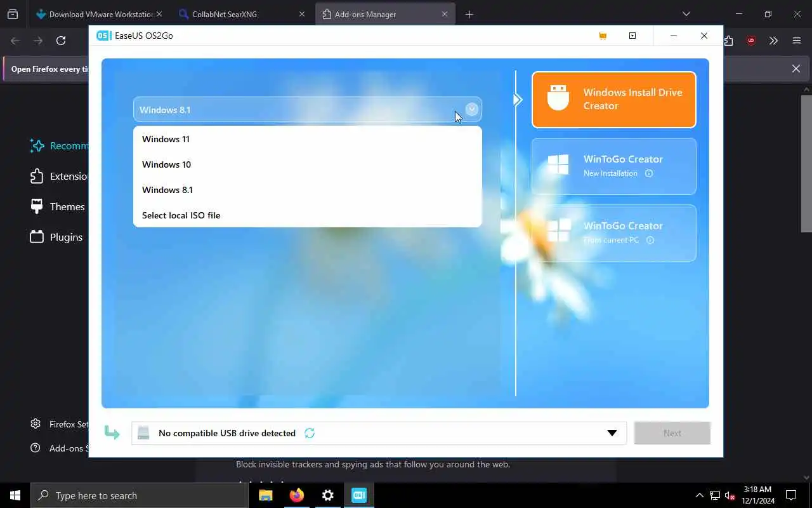
Task: Click info icon beside From current PC
Action: click(650, 240)
